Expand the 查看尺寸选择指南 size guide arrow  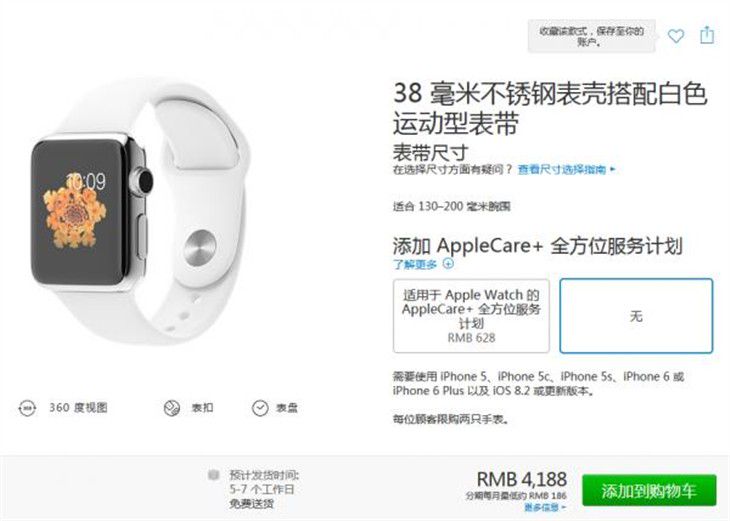pyautogui.click(x=613, y=169)
